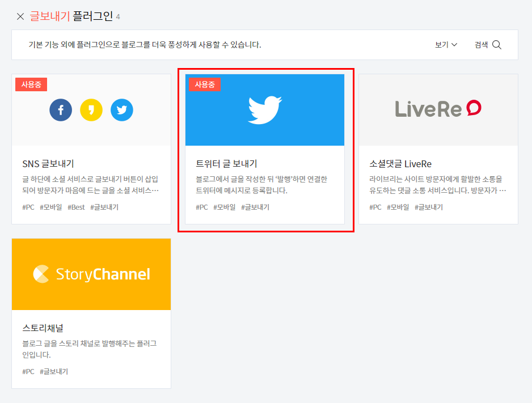Select #PC tag in 스토리채널 card

tap(28, 371)
